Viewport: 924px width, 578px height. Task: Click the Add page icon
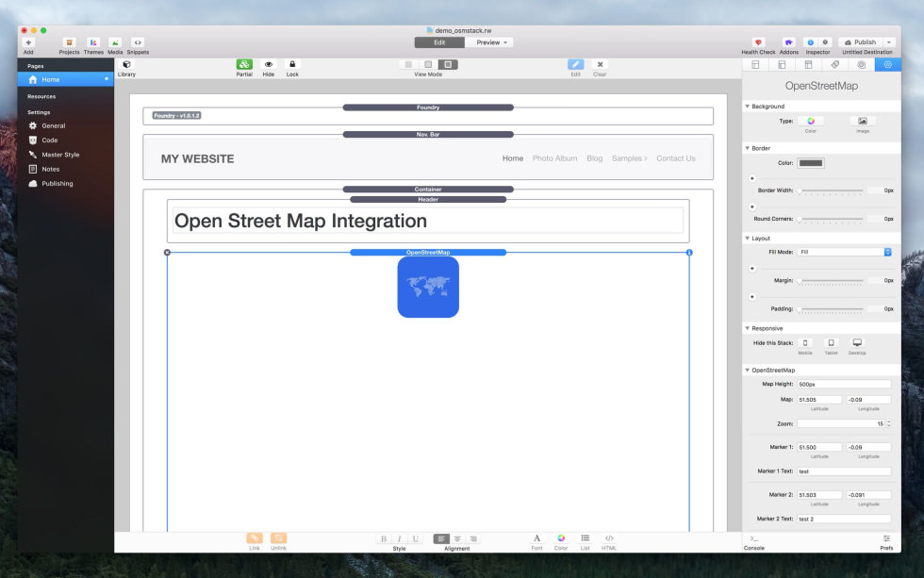tap(28, 42)
